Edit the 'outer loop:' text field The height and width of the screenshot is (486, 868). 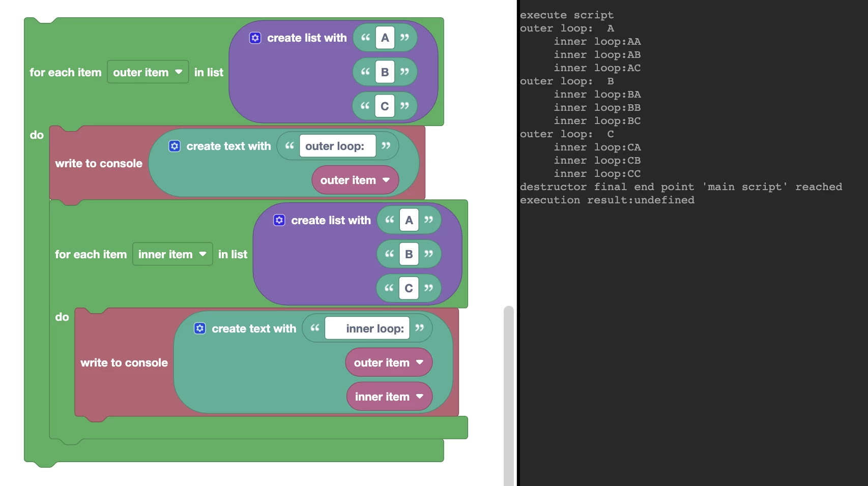[337, 146]
